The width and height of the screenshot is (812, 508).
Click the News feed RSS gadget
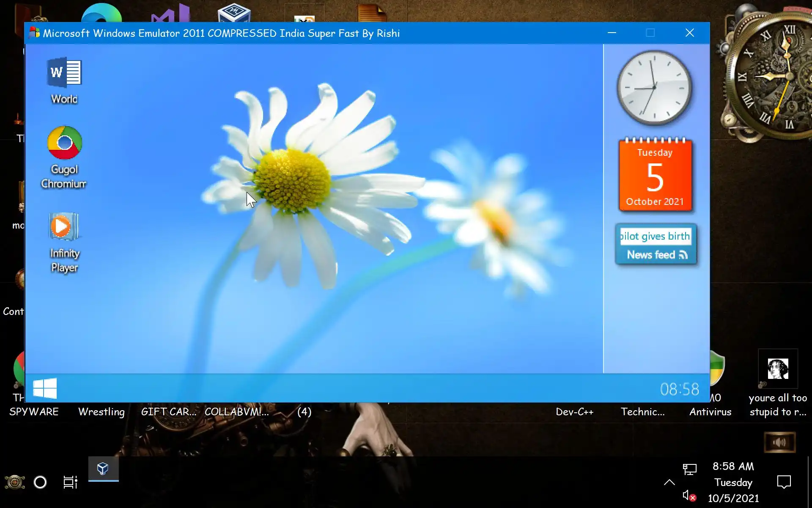[656, 254]
